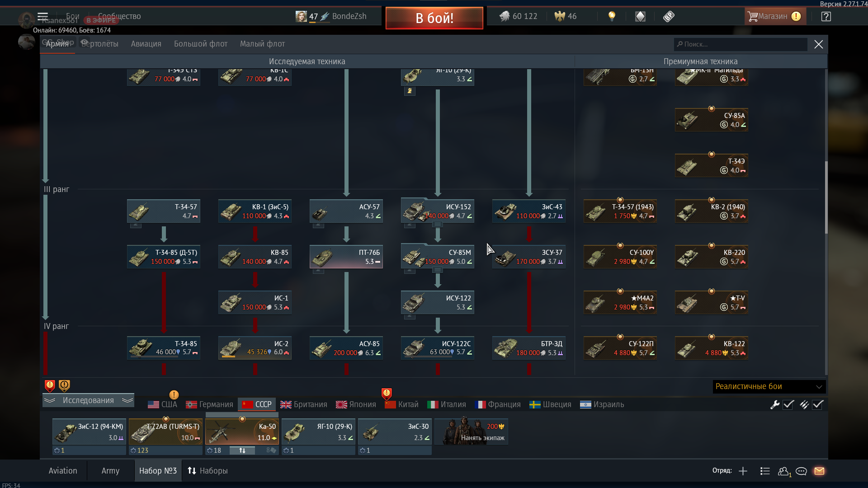Viewport: 868px width, 488px height.
Task: Click the red warning shield badge
Action: (50, 385)
